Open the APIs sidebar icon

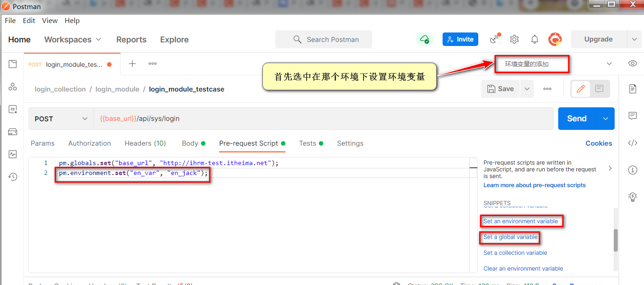(13, 87)
